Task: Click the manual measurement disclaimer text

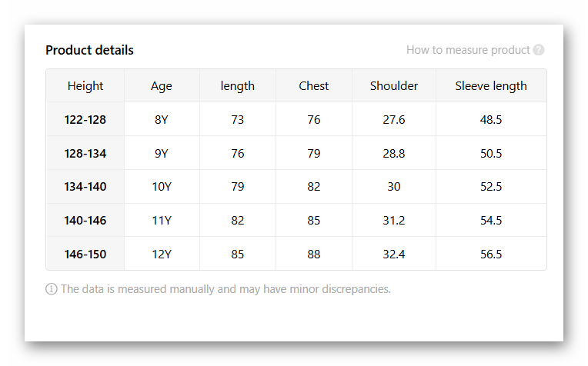Action: click(x=226, y=289)
